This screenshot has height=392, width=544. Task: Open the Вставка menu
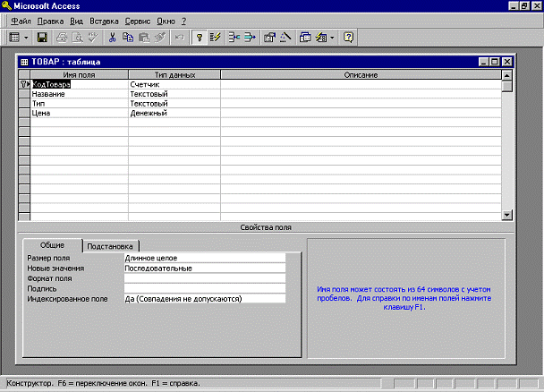tap(104, 20)
